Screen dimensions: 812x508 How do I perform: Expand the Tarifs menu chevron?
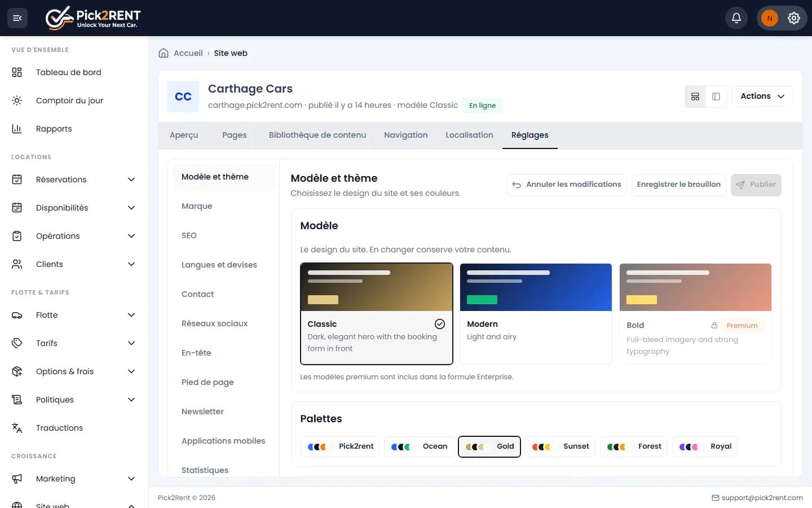(131, 343)
